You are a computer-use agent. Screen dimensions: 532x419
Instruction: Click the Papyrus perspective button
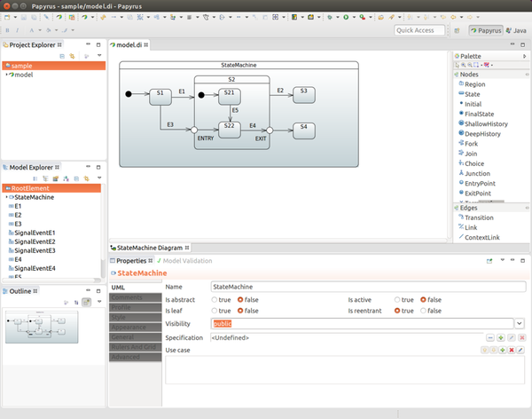click(x=484, y=30)
